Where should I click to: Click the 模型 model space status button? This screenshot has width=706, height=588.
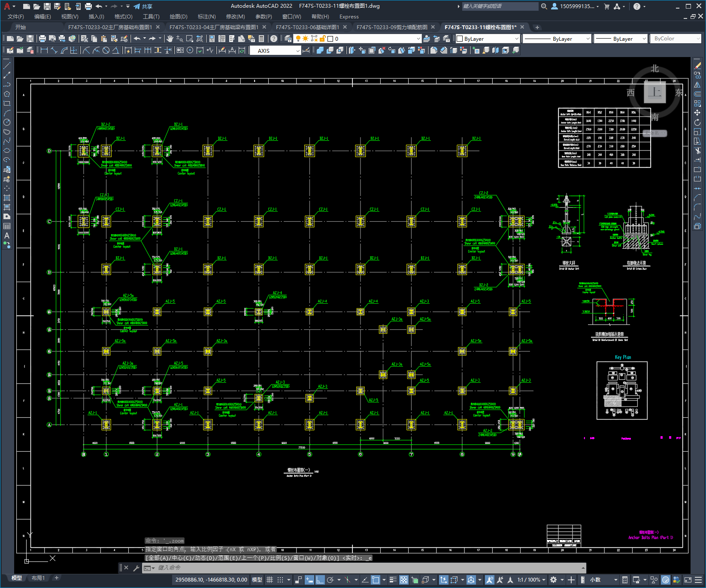click(x=257, y=580)
